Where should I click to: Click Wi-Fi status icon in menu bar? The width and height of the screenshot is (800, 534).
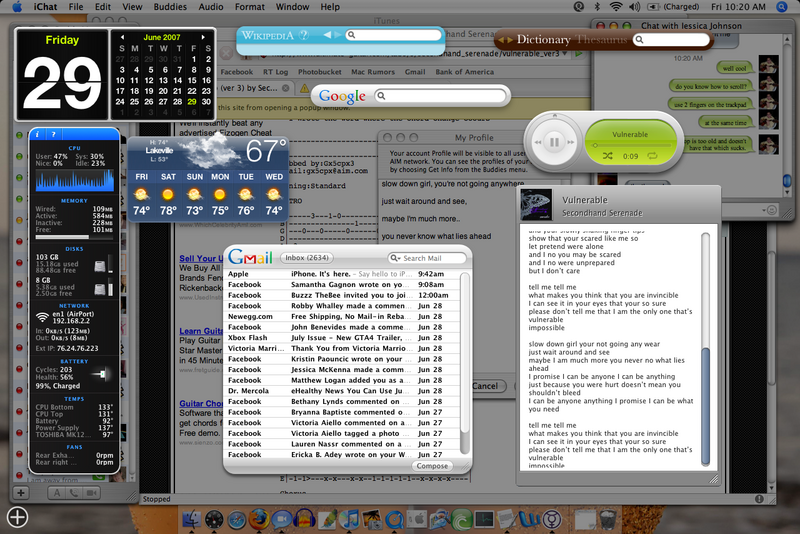pyautogui.click(x=616, y=7)
